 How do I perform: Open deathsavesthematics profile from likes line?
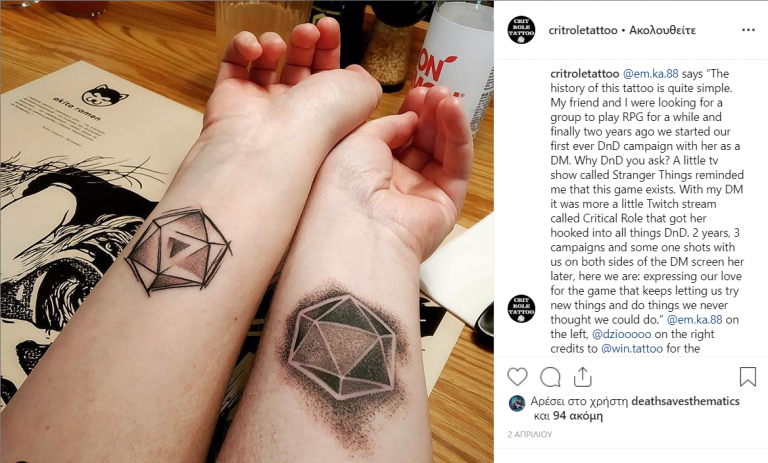tap(685, 401)
